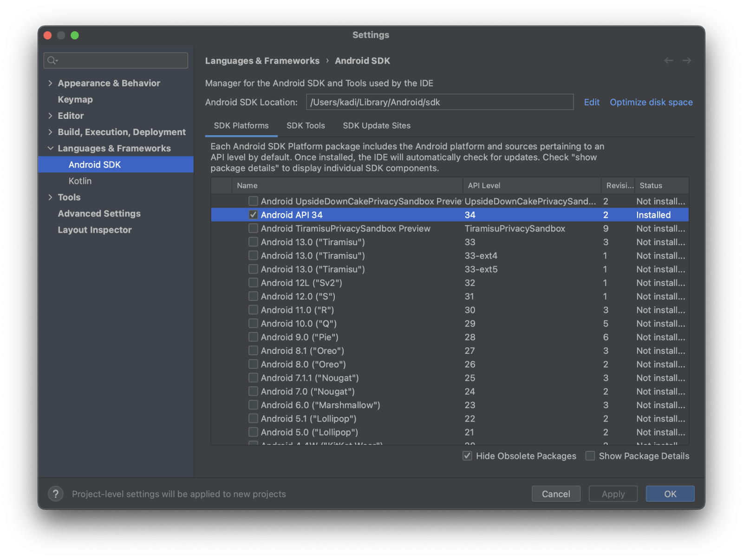
Task: Click Edit link for SDK location
Action: click(x=591, y=102)
